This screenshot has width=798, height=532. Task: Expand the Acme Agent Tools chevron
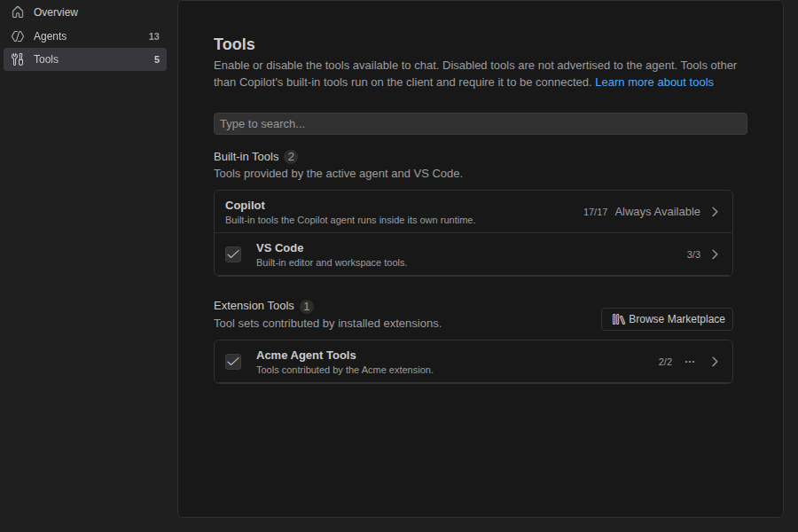pos(715,362)
